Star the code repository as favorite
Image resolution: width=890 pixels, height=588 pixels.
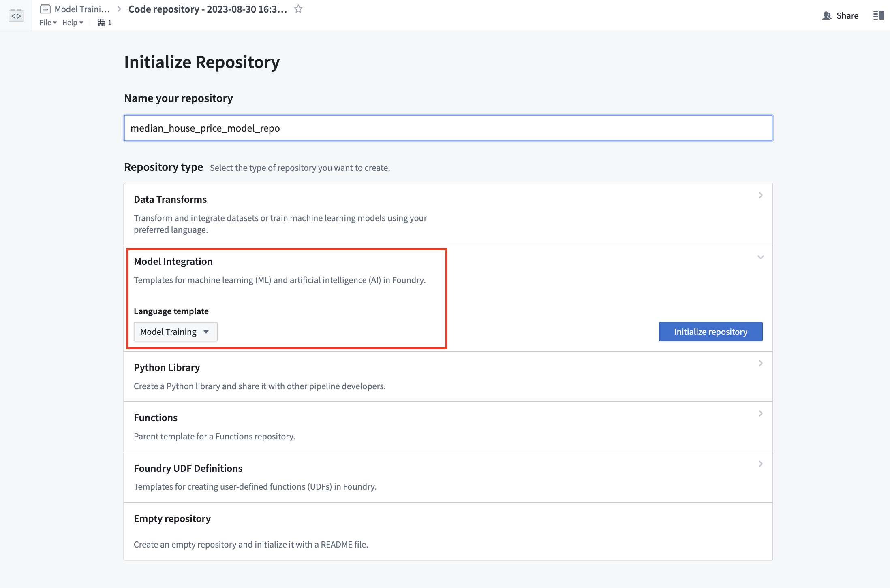tap(298, 9)
